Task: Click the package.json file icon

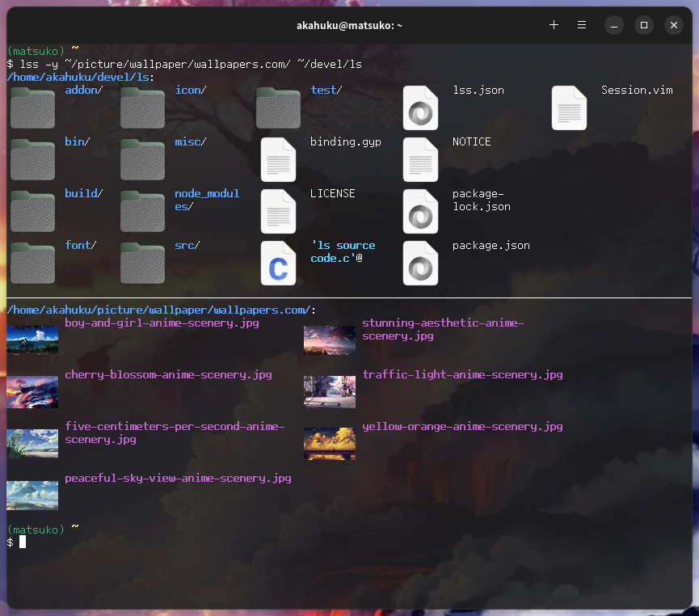Action: point(420,264)
